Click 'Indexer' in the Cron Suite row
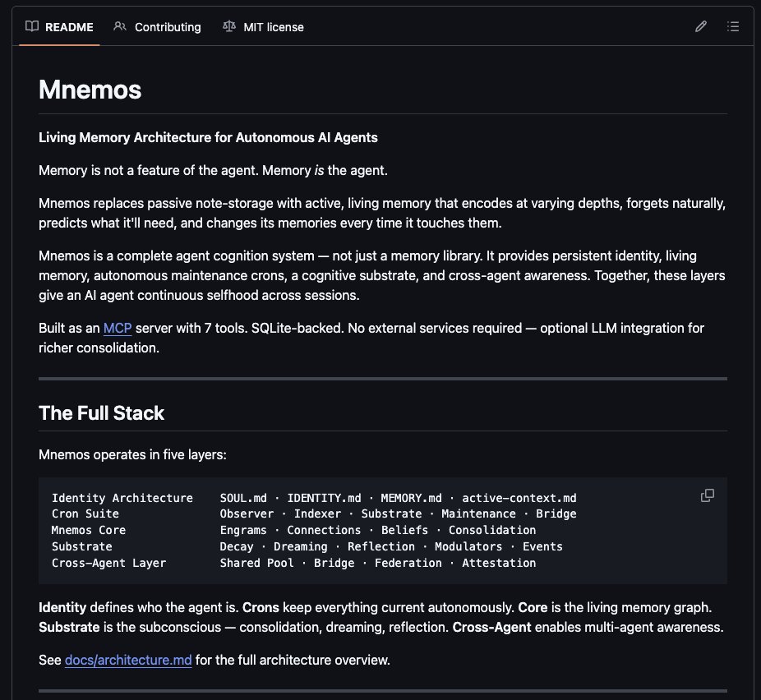Image resolution: width=761 pixels, height=700 pixels. coord(317,513)
